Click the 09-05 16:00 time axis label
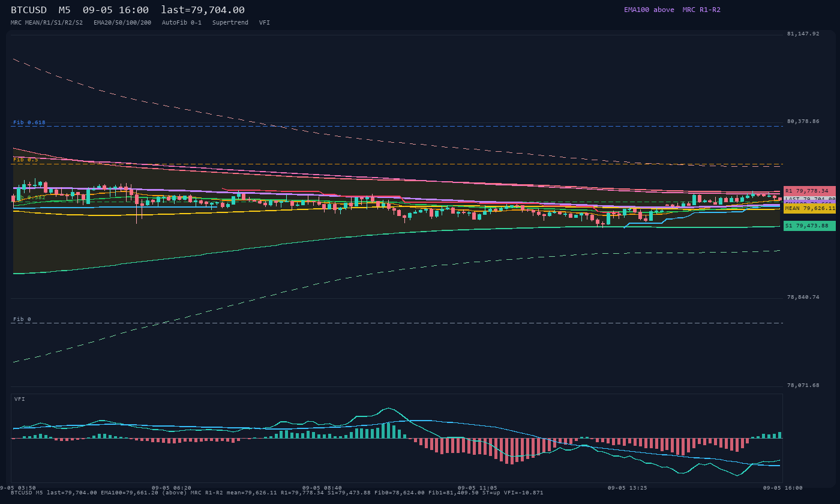840x504 pixels. point(782,488)
